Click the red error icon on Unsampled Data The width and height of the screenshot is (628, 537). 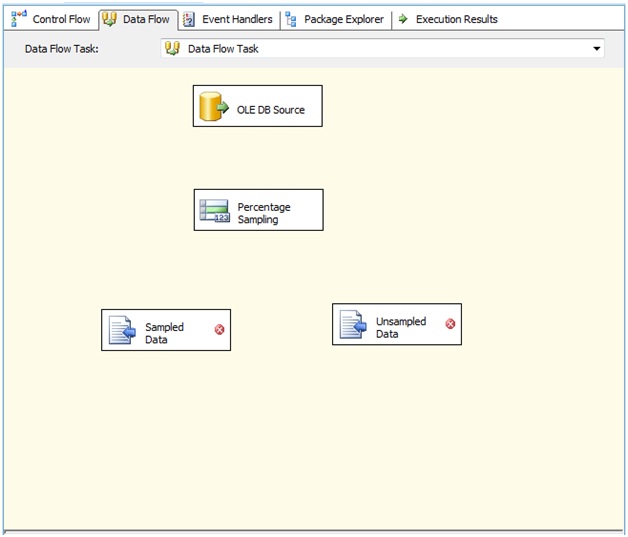click(450, 324)
